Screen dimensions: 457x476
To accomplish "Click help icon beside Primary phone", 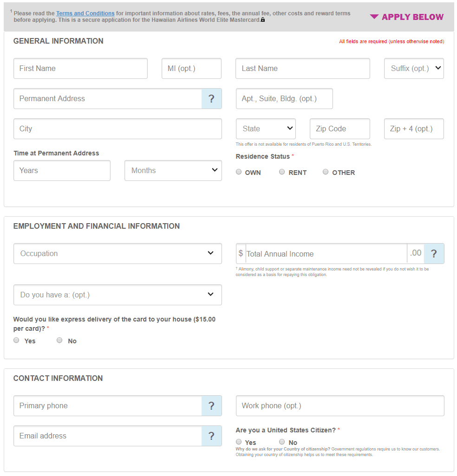I will (x=211, y=406).
